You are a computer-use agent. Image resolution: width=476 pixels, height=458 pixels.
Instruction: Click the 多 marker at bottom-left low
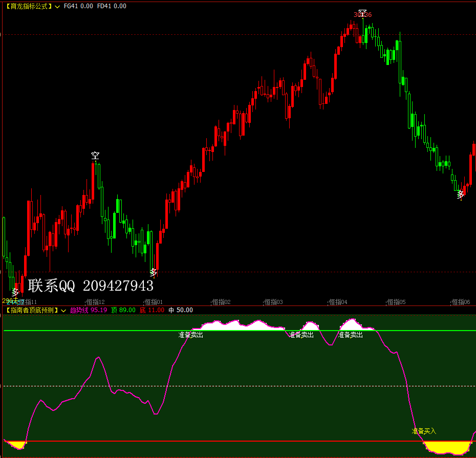pos(15,293)
